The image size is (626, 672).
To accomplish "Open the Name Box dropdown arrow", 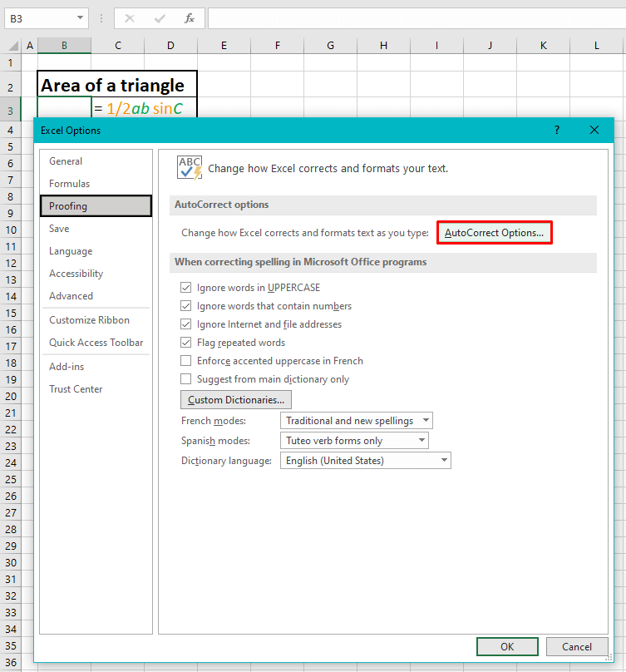I will [80, 18].
